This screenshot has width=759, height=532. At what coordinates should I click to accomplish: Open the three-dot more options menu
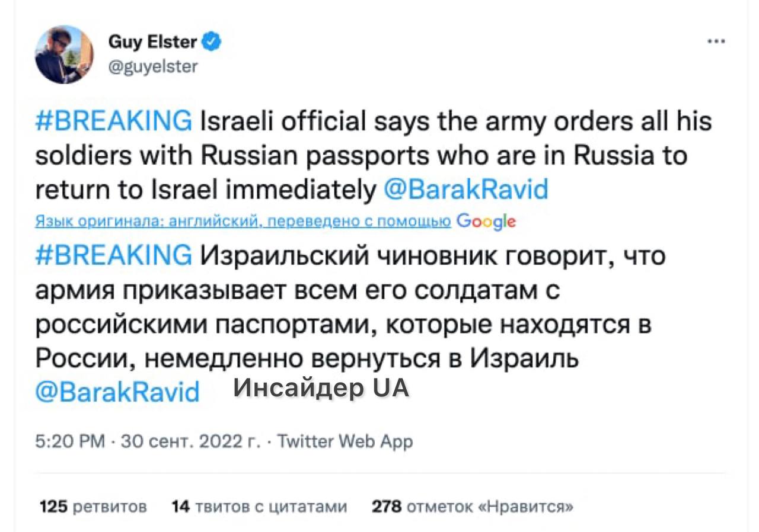[x=716, y=41]
